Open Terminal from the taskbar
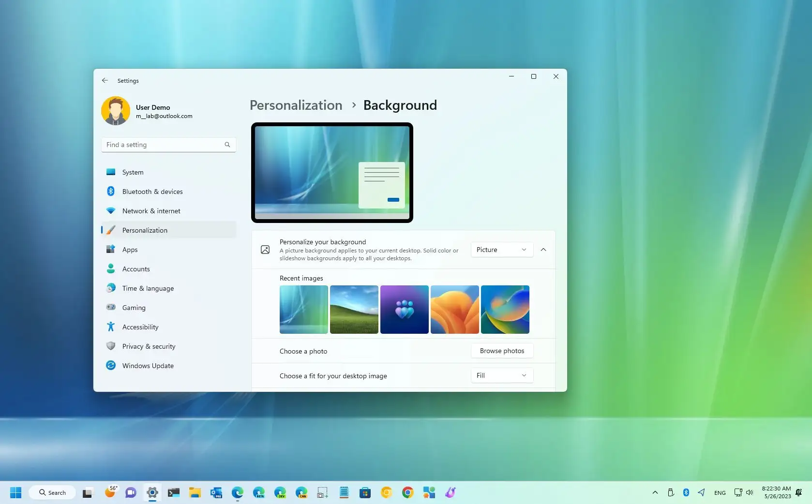 (x=173, y=493)
